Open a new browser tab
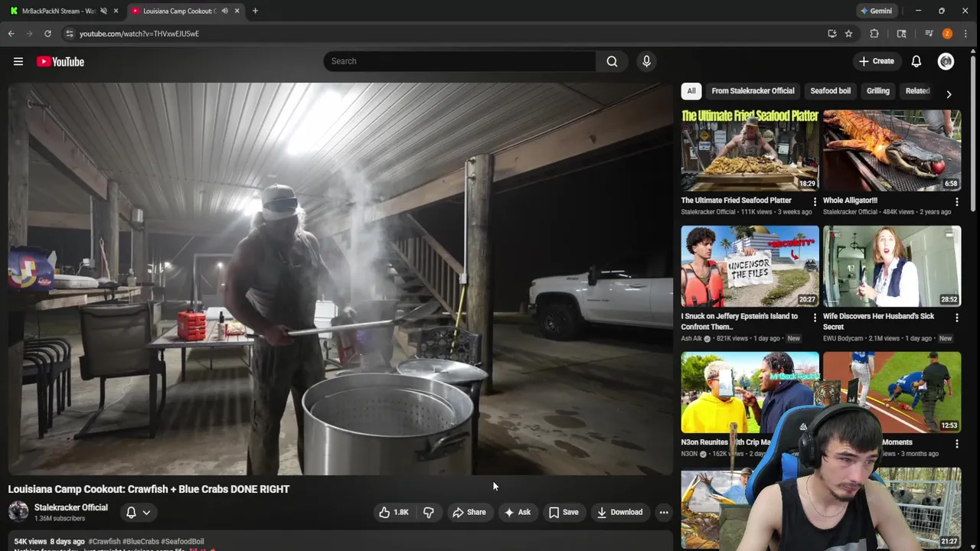Image resolution: width=980 pixels, height=551 pixels. pyautogui.click(x=255, y=11)
